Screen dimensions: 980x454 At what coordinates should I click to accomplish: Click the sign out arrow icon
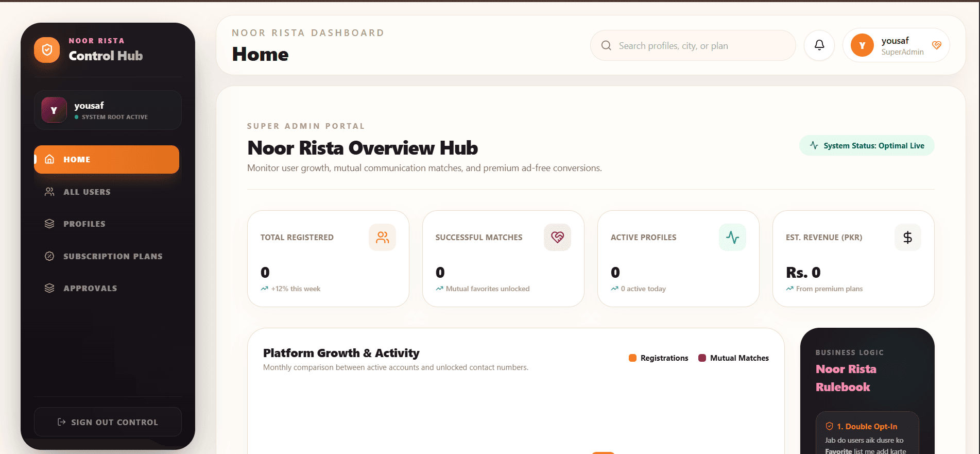point(62,422)
